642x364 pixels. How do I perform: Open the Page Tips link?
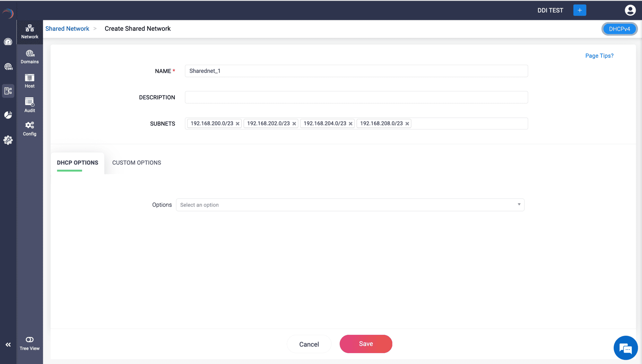coord(599,56)
